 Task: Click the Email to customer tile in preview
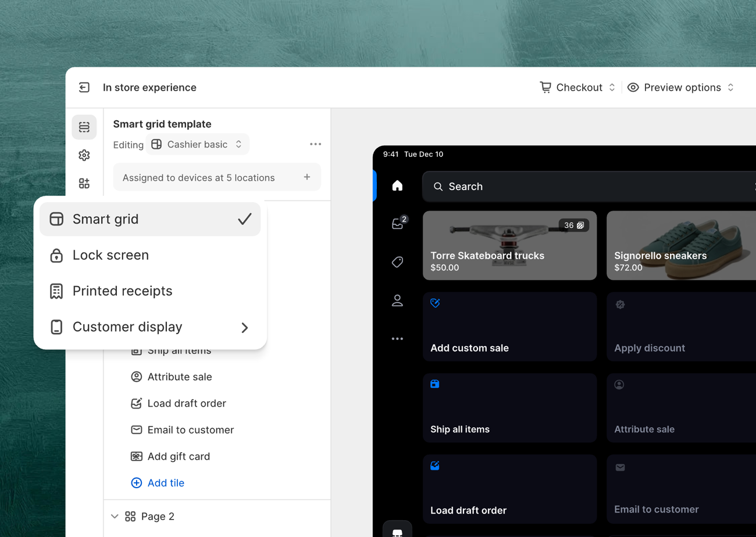[681, 489]
